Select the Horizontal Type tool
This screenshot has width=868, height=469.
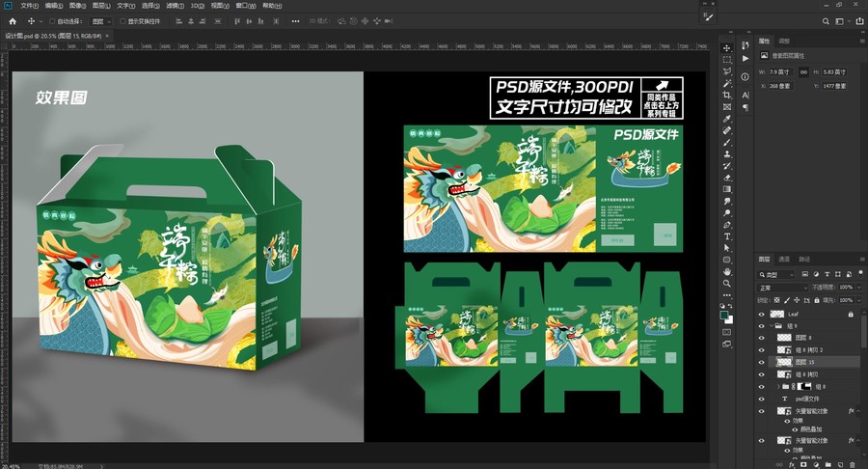pyautogui.click(x=727, y=236)
